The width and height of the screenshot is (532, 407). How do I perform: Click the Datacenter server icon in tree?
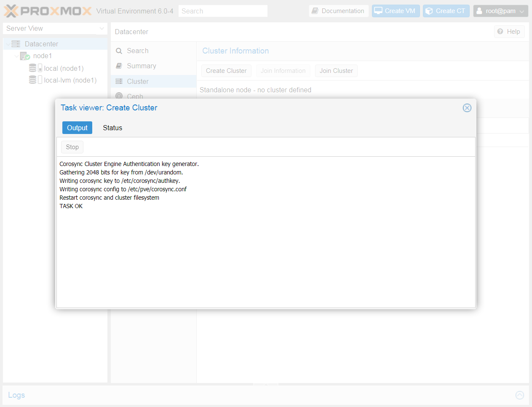16,44
